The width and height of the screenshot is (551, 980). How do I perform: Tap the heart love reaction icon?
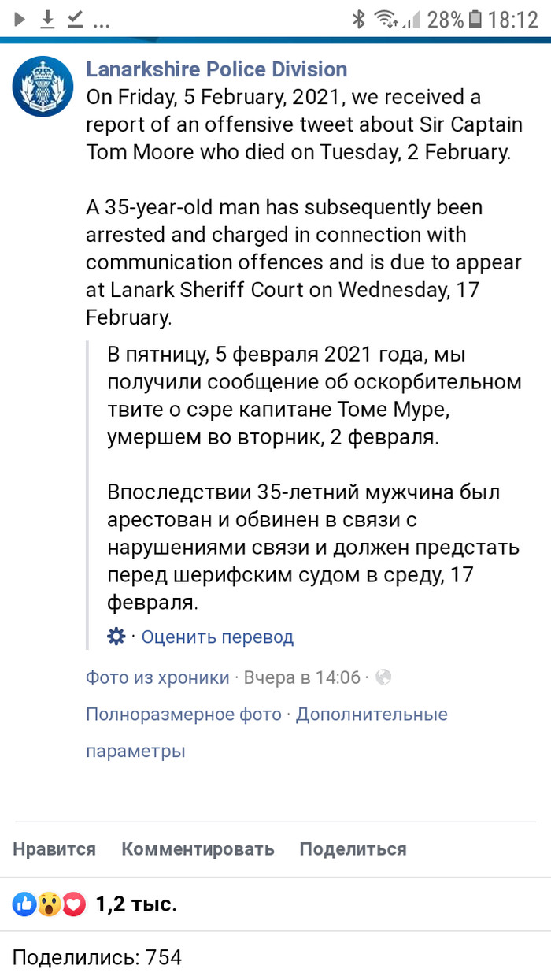pyautogui.click(x=72, y=904)
